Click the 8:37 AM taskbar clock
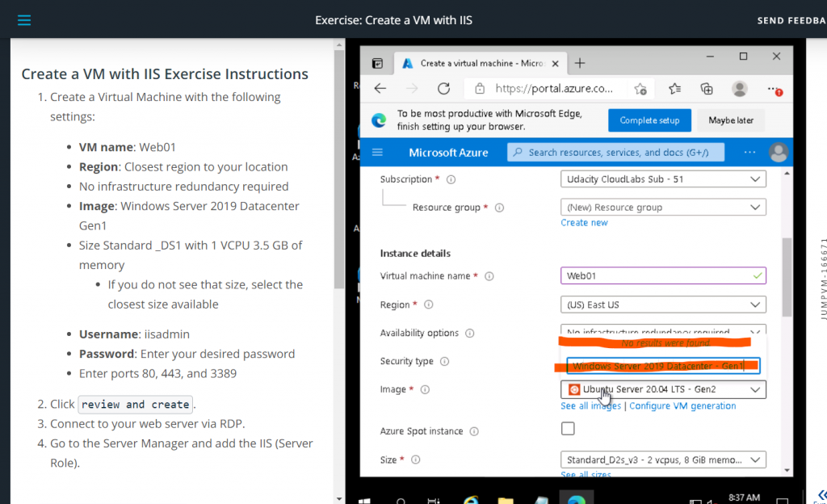Image resolution: width=827 pixels, height=504 pixels. point(744,498)
